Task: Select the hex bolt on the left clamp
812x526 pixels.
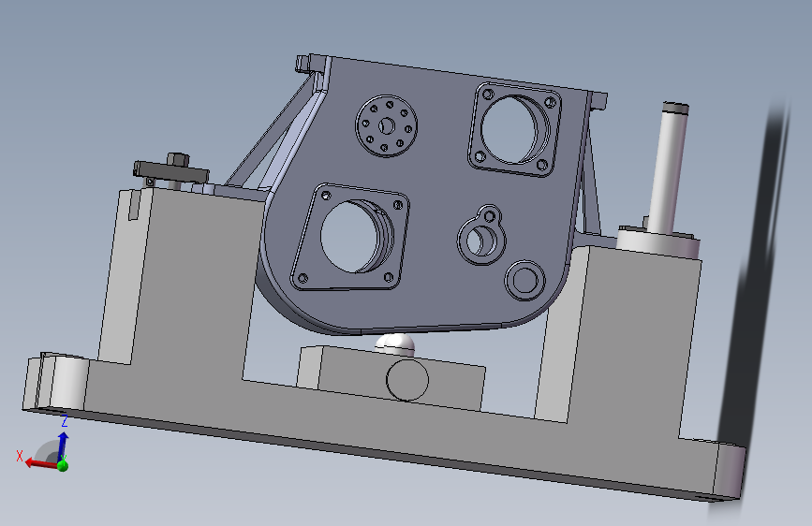Action: point(178,159)
